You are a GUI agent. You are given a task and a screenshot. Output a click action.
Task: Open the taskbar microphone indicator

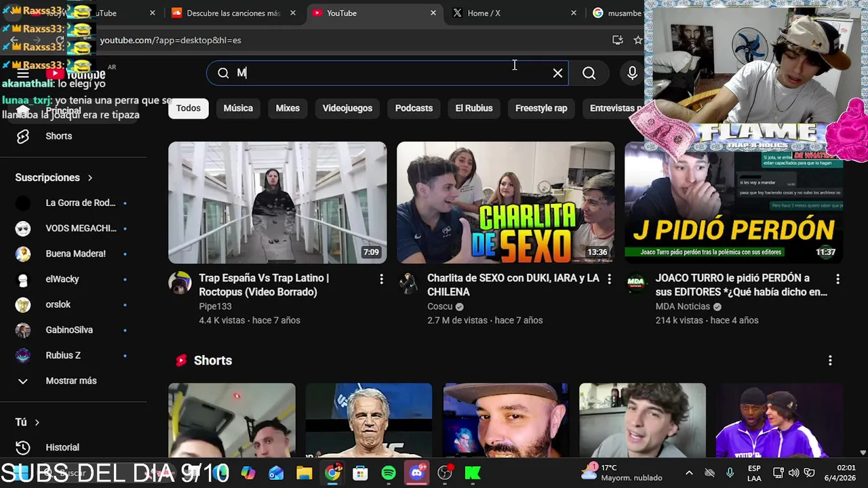pyautogui.click(x=730, y=473)
